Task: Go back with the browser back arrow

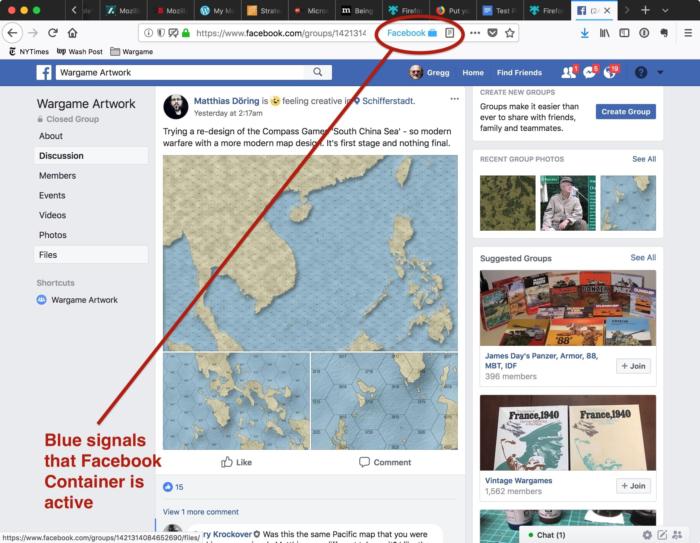Action: coord(12,33)
